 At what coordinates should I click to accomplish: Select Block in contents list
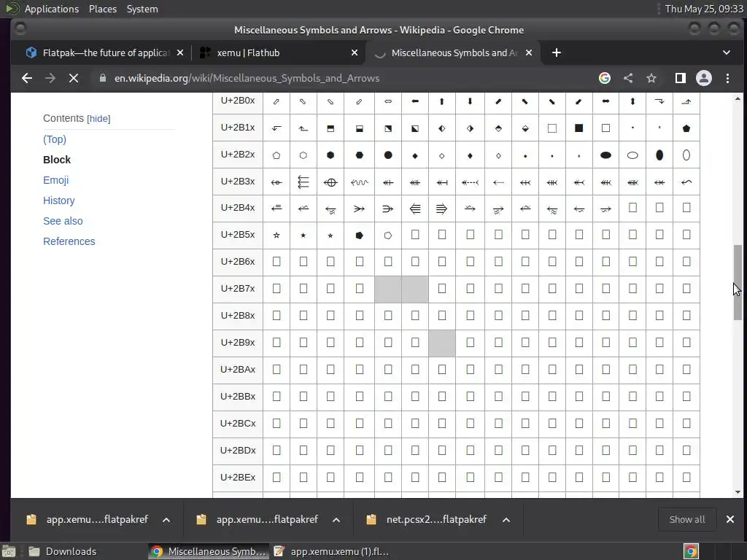click(57, 160)
